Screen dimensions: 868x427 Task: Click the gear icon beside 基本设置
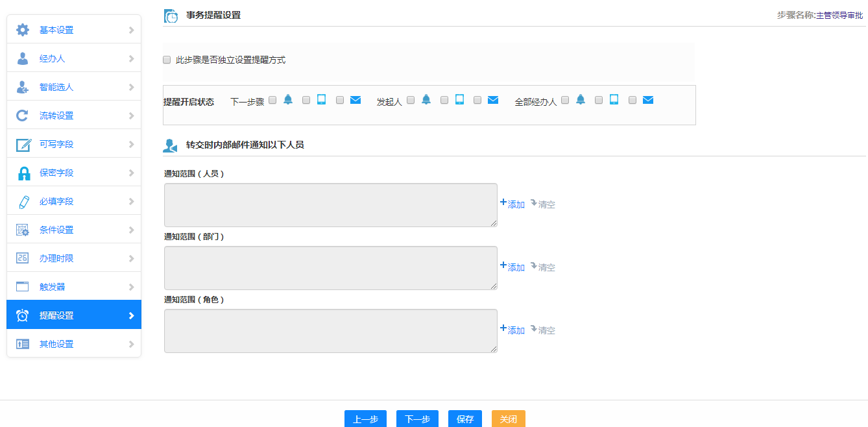23,30
